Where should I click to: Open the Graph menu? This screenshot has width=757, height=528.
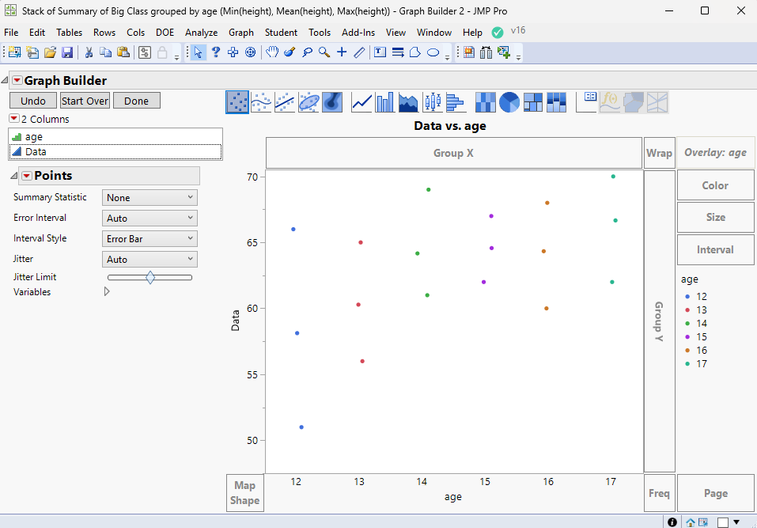[241, 32]
